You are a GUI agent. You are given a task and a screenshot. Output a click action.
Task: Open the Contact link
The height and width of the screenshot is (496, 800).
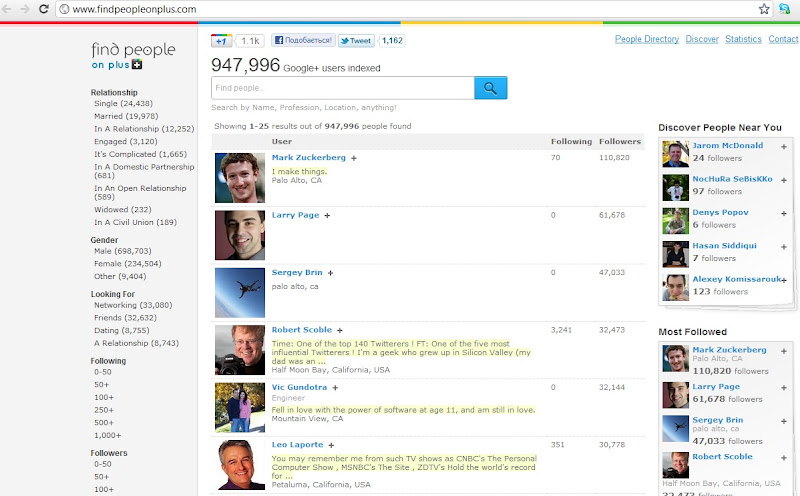pyautogui.click(x=783, y=39)
